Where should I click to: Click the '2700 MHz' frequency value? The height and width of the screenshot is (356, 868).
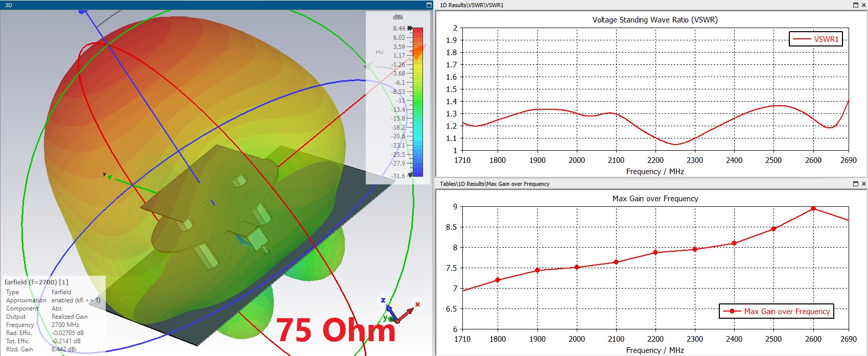click(x=65, y=325)
